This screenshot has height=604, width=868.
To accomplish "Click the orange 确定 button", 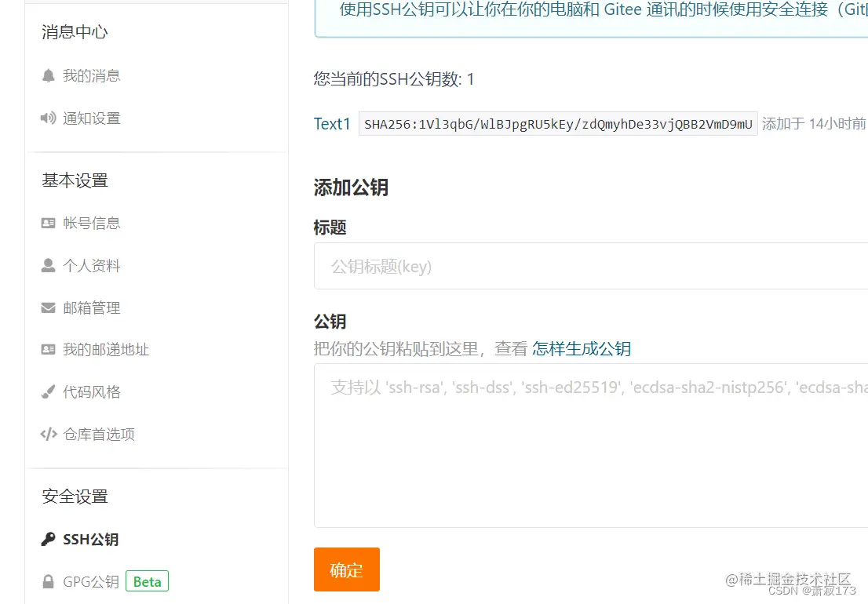I will [x=347, y=569].
